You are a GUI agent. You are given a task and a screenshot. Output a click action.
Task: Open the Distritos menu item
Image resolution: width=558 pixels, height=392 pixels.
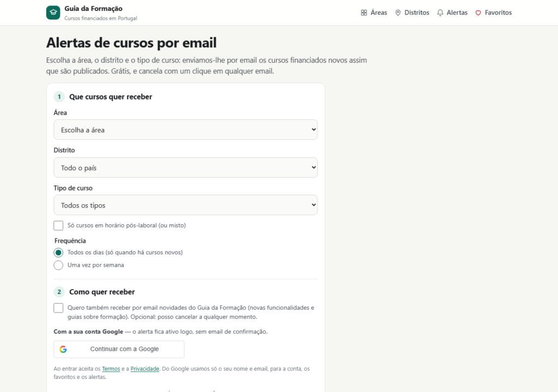pyautogui.click(x=412, y=13)
